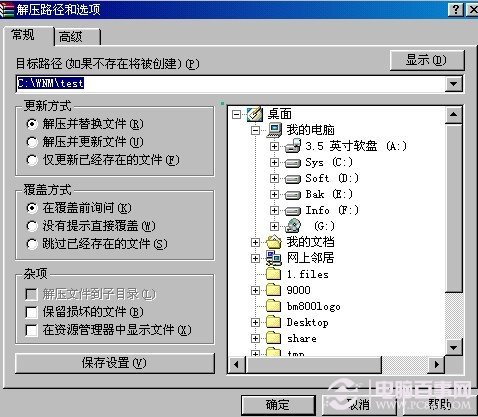Click the computer icon beside 我的电脑
Image resolution: width=478 pixels, height=417 pixels.
[x=274, y=130]
